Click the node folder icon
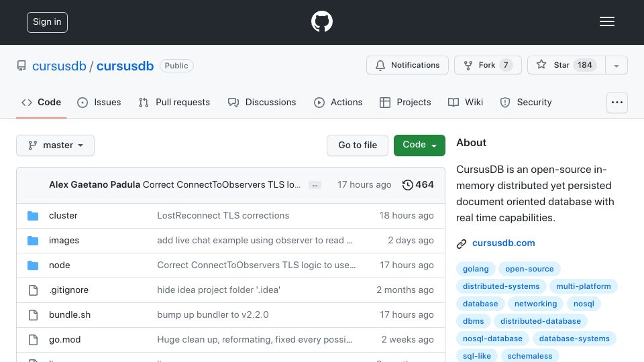Screen dimensions: 644x362 click(x=33, y=265)
